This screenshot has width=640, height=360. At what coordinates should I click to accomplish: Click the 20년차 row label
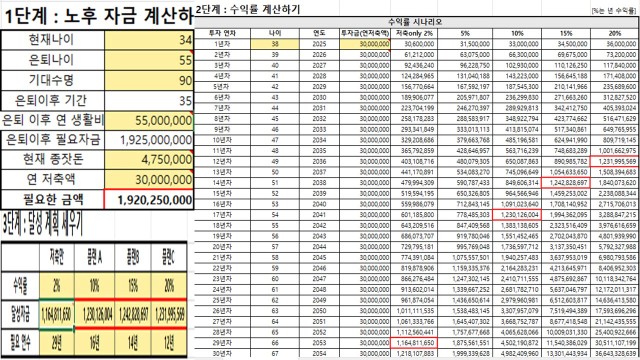(222, 247)
